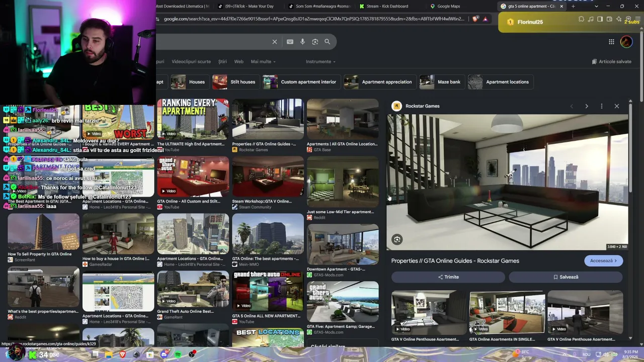Filter images by Houses chip

tap(189, 82)
